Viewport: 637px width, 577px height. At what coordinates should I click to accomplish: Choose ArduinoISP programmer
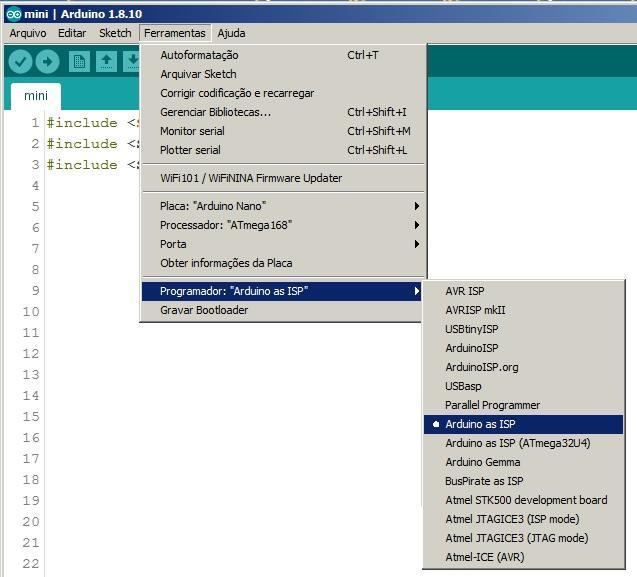point(523,348)
